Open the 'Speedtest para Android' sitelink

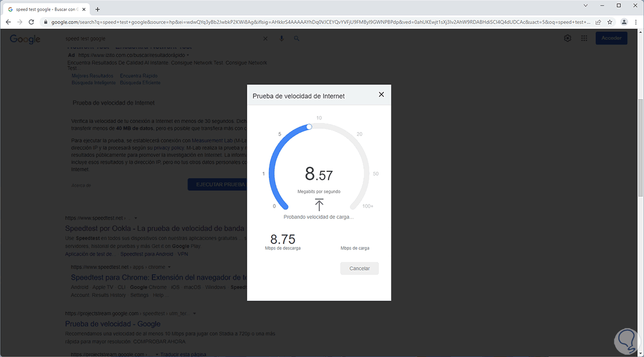click(x=147, y=253)
